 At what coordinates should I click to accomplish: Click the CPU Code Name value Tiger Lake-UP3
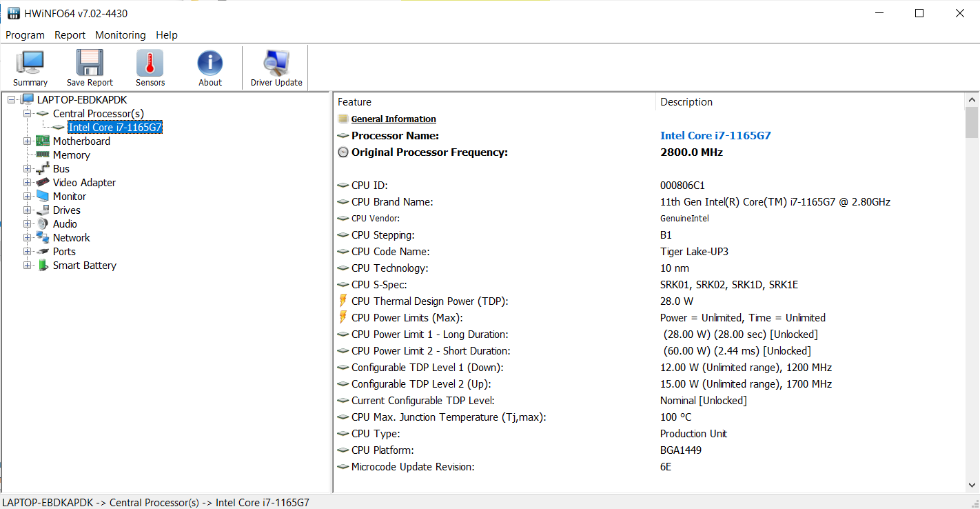click(694, 252)
